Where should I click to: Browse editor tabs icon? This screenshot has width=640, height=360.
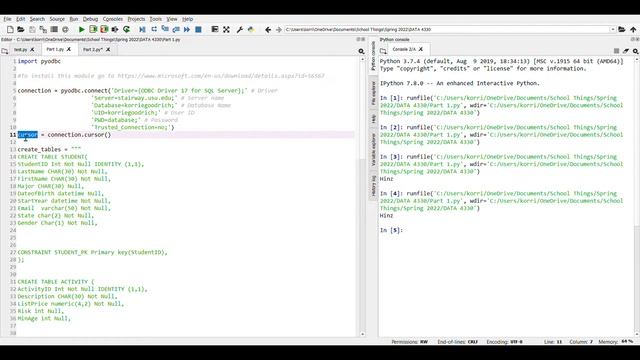(x=4, y=51)
